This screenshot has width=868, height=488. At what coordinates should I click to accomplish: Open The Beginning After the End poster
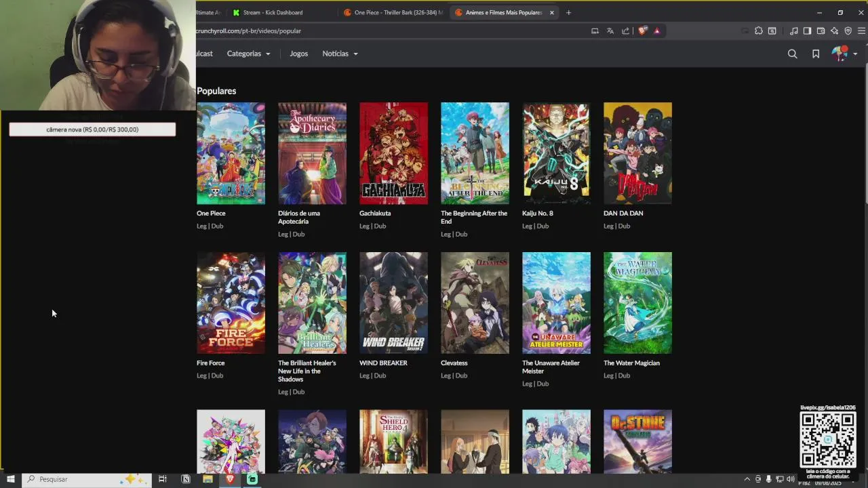tap(475, 153)
